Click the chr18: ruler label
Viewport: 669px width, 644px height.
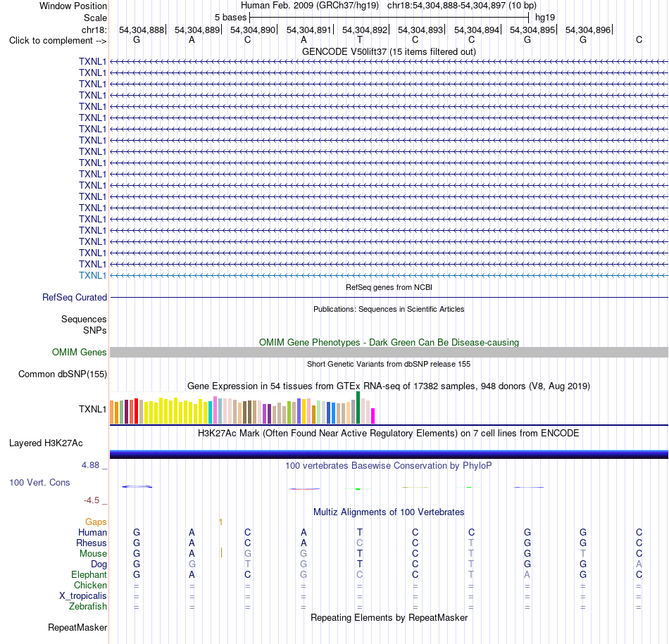(94, 30)
